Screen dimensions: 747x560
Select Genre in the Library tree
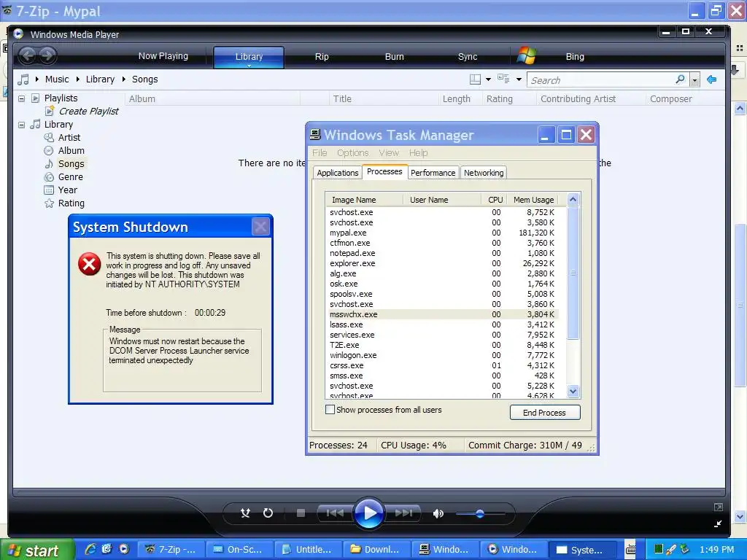[x=71, y=177]
